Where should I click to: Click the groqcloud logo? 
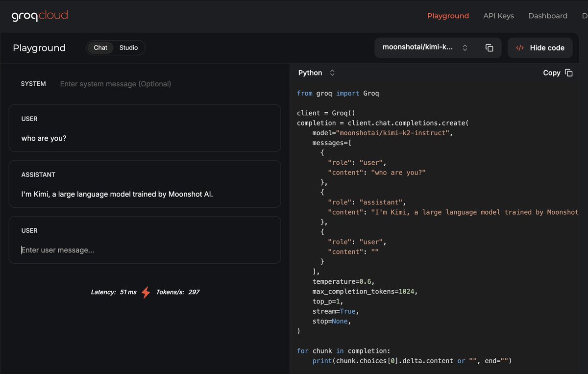40,16
